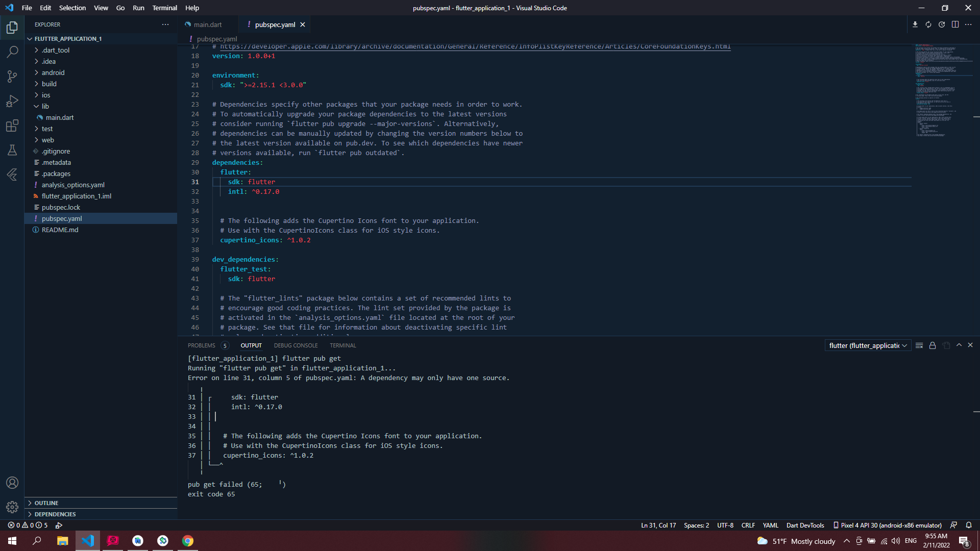Open File Explorer from taskbar
Screen dimensions: 980x551
pos(62,541)
